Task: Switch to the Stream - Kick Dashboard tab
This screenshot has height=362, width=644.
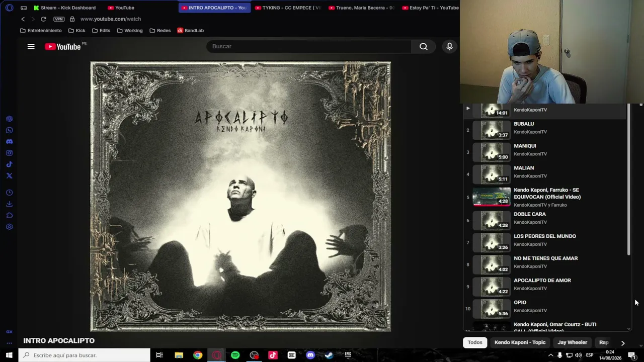Action: pos(64,8)
